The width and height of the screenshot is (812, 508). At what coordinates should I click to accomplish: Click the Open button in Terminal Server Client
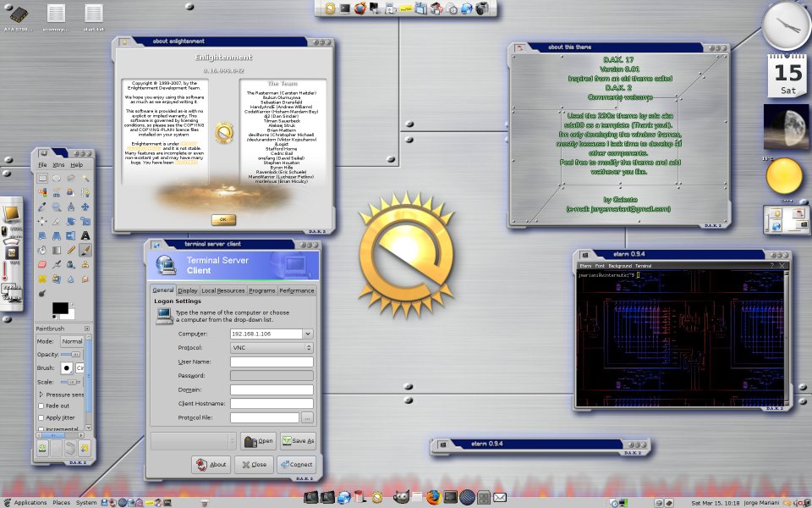pyautogui.click(x=258, y=441)
